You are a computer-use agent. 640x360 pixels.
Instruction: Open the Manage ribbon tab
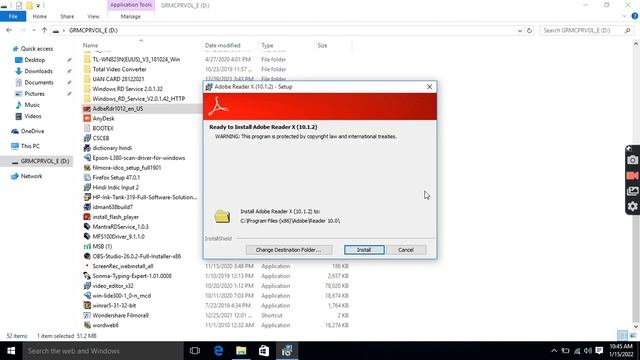click(x=131, y=16)
